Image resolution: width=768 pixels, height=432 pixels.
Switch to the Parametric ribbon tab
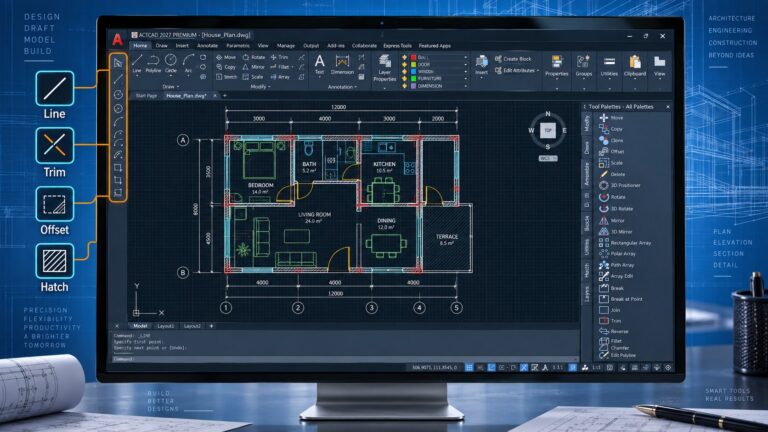238,46
